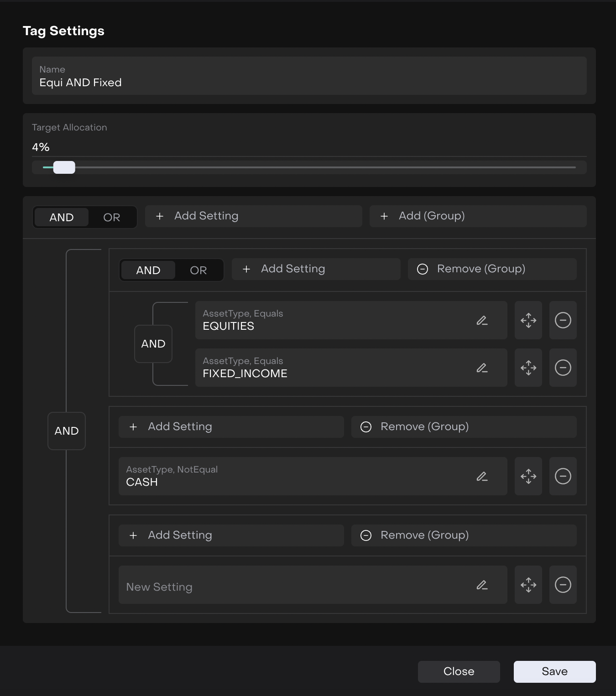Image resolution: width=616 pixels, height=696 pixels.
Task: Switch top-level logic to OR
Action: click(111, 218)
